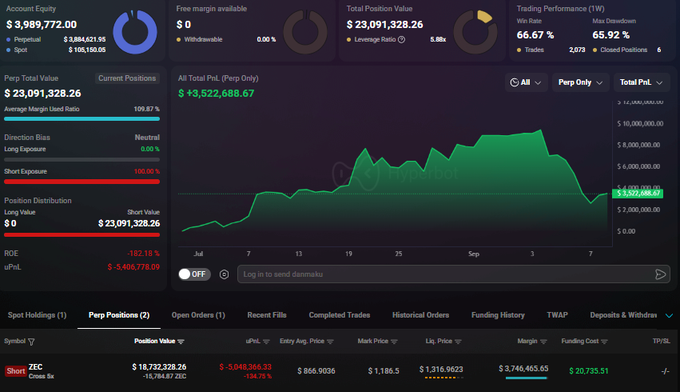This screenshot has width=680, height=392.
Task: Toggle the danmaku OFF switch
Action: point(194,274)
